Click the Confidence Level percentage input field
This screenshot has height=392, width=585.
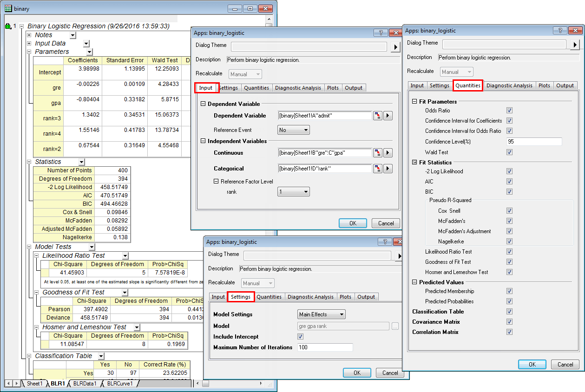pyautogui.click(x=534, y=141)
